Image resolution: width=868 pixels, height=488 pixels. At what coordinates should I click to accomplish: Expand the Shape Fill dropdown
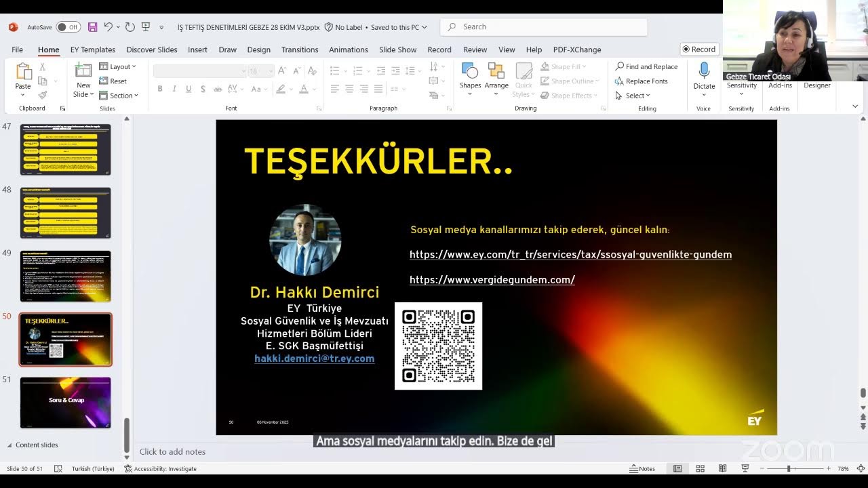(x=563, y=66)
